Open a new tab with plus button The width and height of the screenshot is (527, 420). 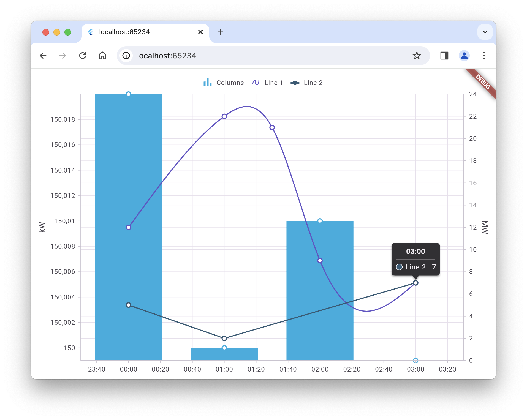[220, 32]
